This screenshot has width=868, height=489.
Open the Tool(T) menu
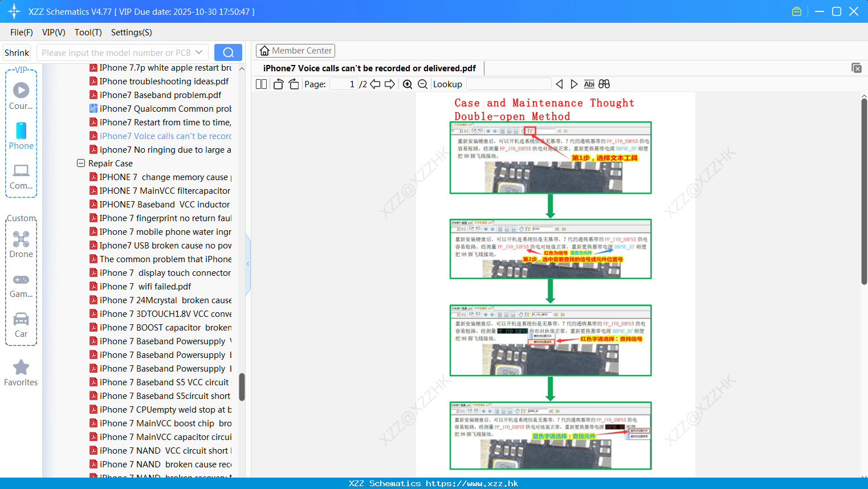88,32
